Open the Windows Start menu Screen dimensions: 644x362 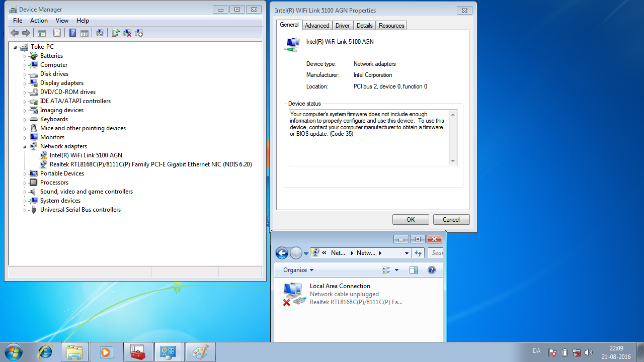14,352
